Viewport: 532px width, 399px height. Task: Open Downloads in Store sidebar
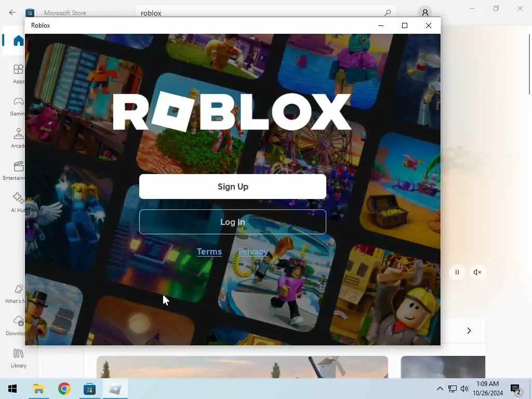16,326
